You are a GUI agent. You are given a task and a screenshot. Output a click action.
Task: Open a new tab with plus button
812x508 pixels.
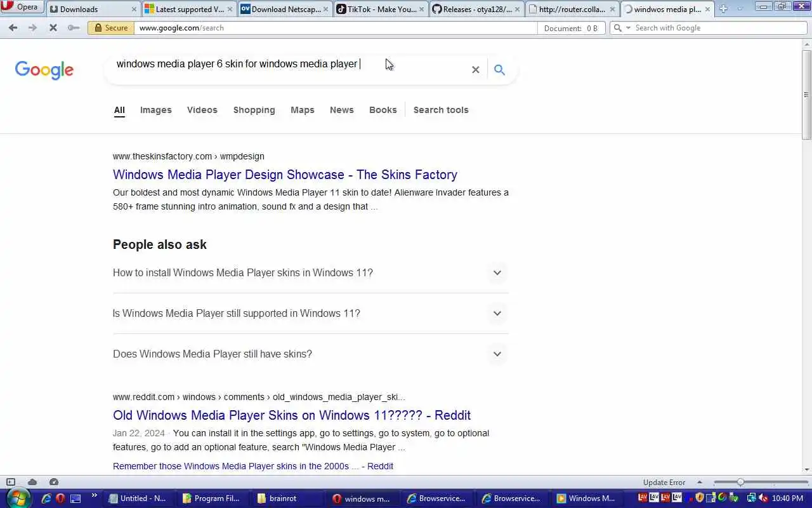click(x=723, y=9)
